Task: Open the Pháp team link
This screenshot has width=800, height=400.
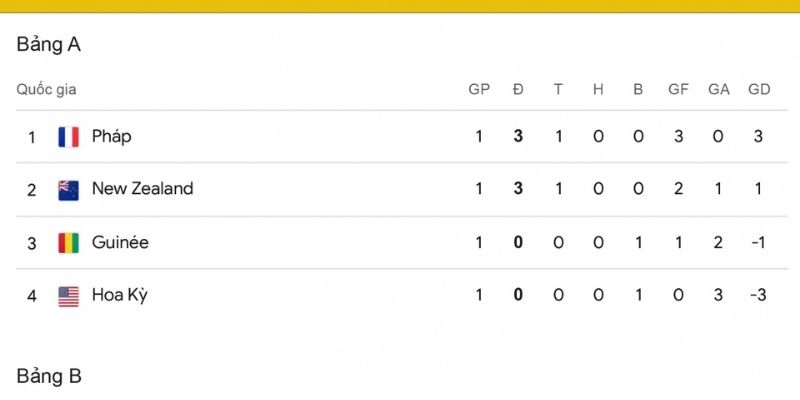Action: (x=111, y=137)
